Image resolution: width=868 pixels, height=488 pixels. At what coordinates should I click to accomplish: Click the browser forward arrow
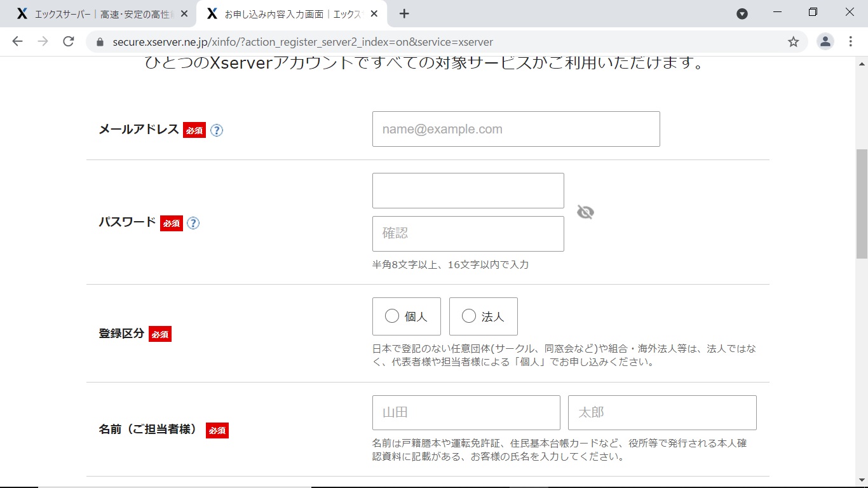43,42
